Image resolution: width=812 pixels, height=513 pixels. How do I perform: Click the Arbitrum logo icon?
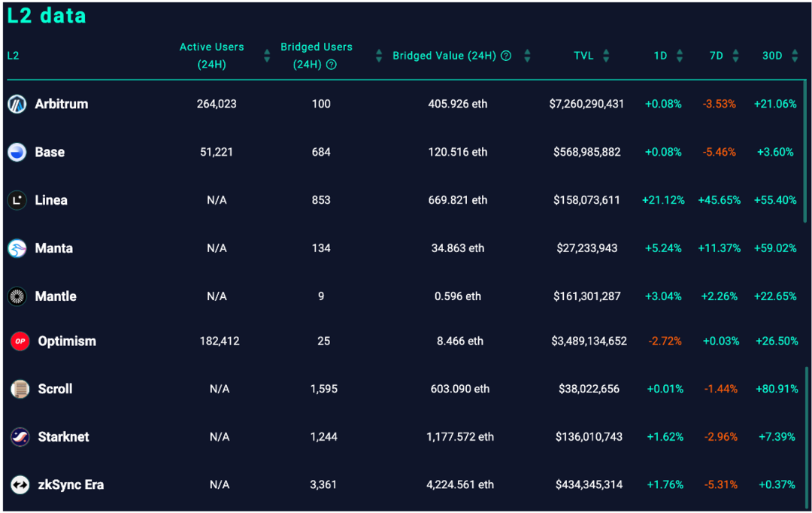tap(17, 105)
